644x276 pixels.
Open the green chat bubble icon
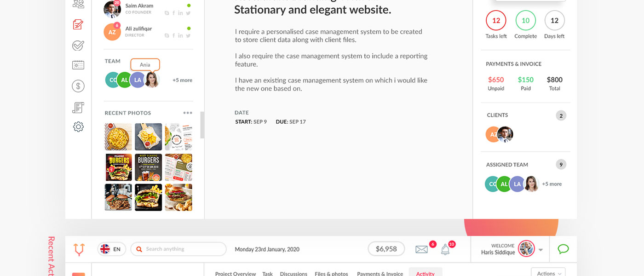563,249
